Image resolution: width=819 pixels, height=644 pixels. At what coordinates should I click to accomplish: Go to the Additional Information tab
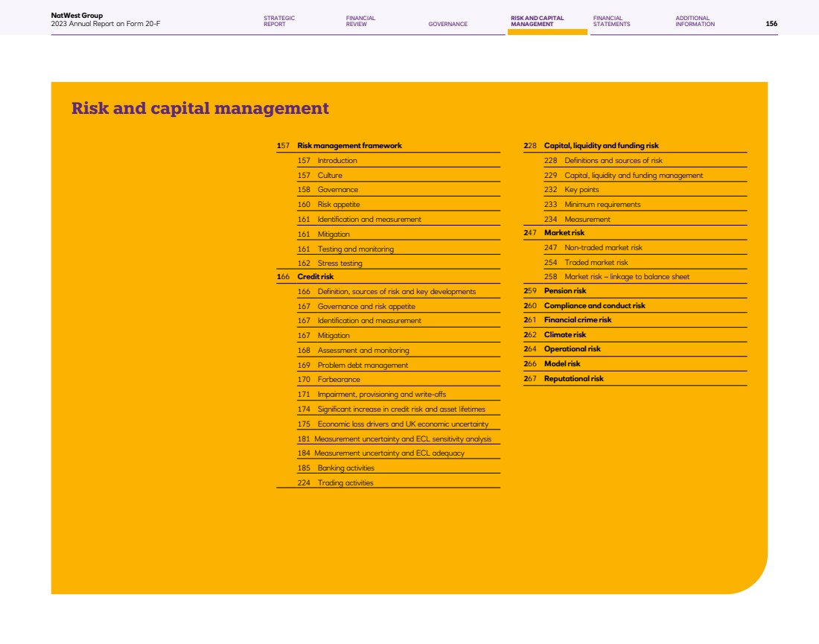pos(695,21)
